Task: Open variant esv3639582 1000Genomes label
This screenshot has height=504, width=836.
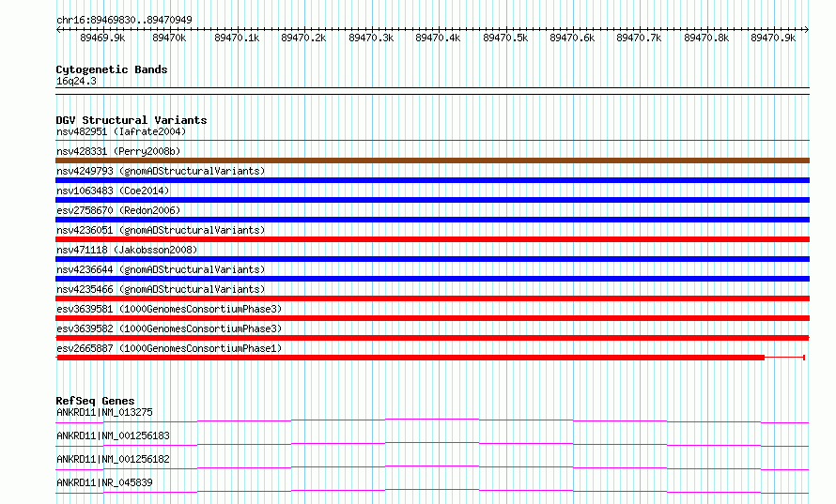Action: [x=169, y=328]
